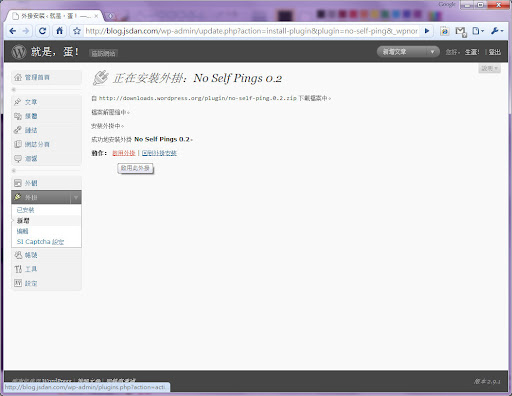
Task: Focus the address bar URL field
Action: coord(251,31)
